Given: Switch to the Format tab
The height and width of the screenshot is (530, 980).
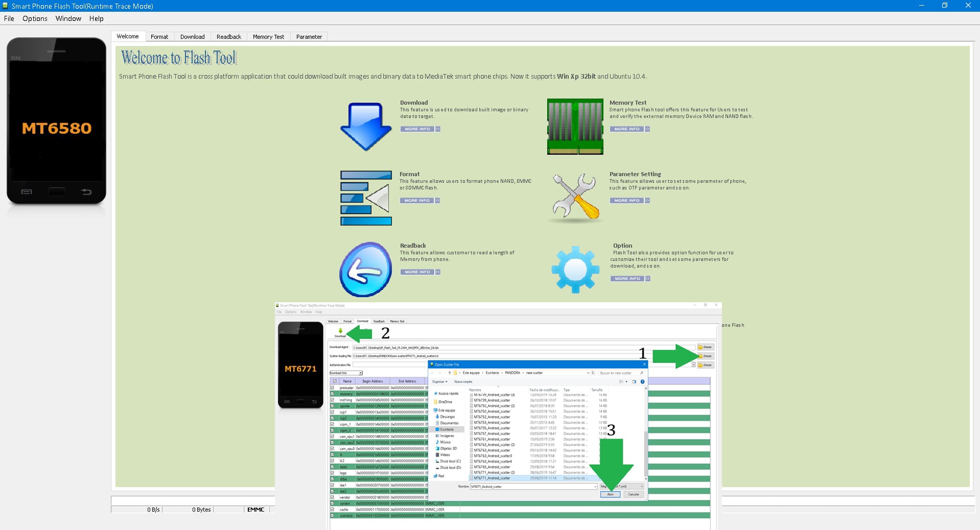Looking at the screenshot, I should [159, 37].
